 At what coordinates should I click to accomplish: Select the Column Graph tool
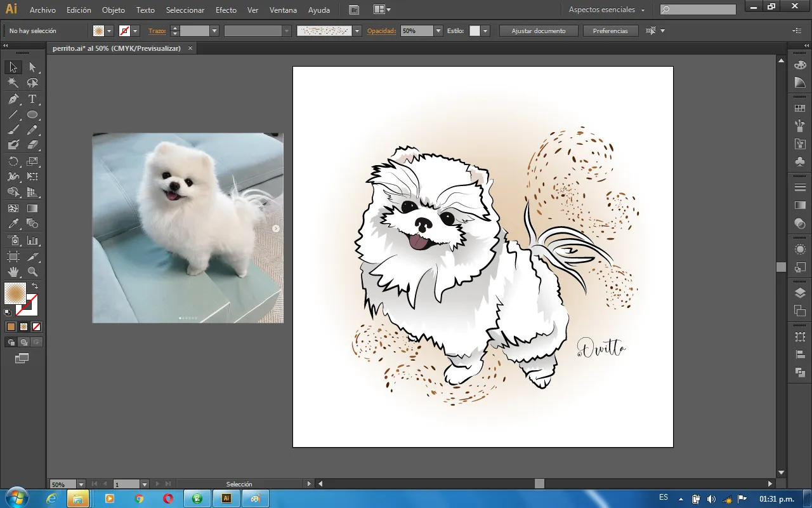tap(32, 241)
